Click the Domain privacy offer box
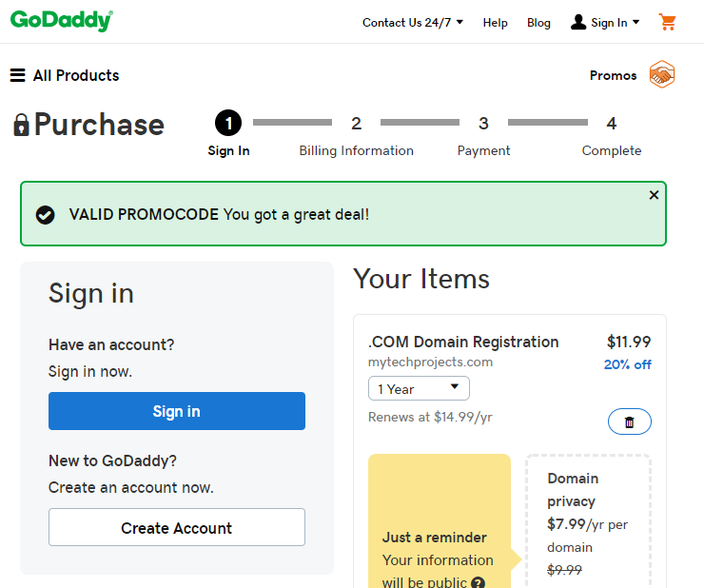The width and height of the screenshot is (704, 588). pyautogui.click(x=588, y=521)
